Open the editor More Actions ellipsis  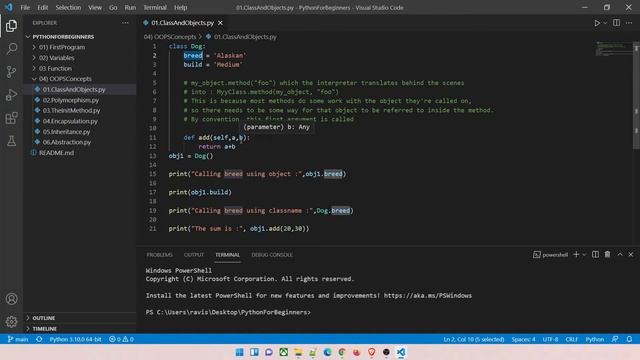point(629,23)
